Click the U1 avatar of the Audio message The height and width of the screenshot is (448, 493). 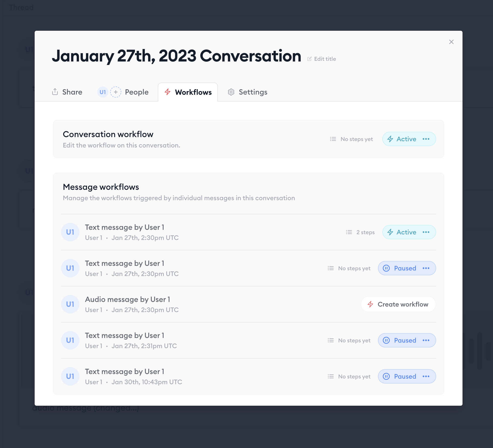coord(70,304)
